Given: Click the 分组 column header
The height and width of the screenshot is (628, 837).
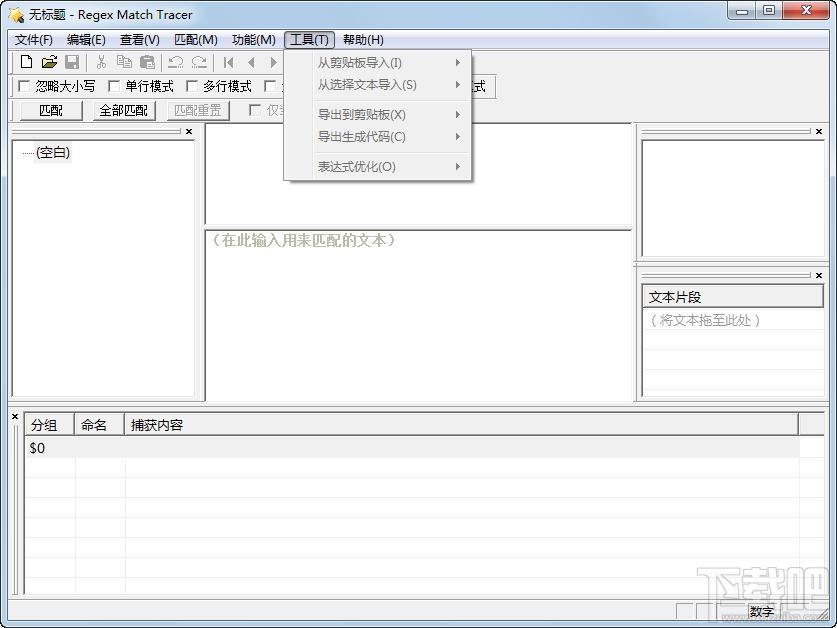Looking at the screenshot, I should pyautogui.click(x=49, y=425).
